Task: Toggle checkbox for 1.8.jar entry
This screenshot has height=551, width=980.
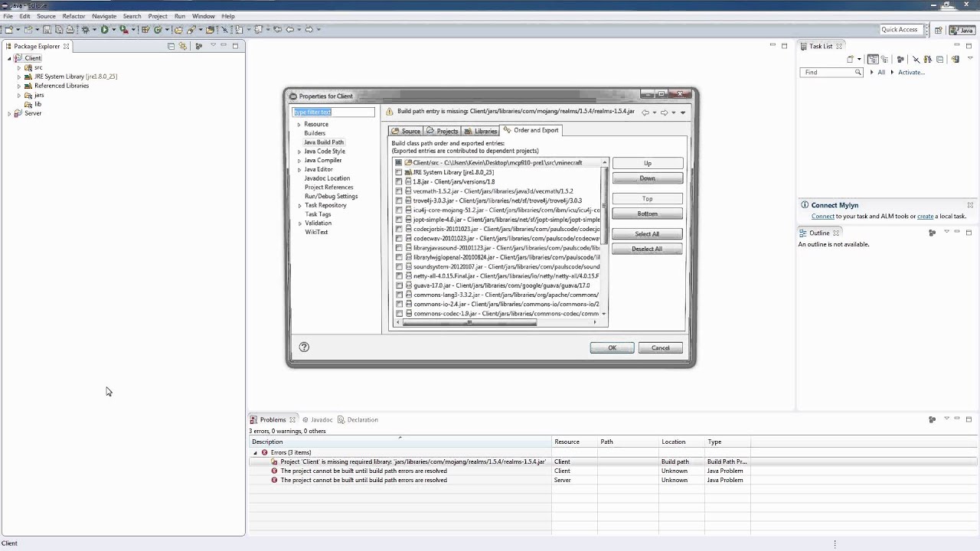Action: point(399,182)
